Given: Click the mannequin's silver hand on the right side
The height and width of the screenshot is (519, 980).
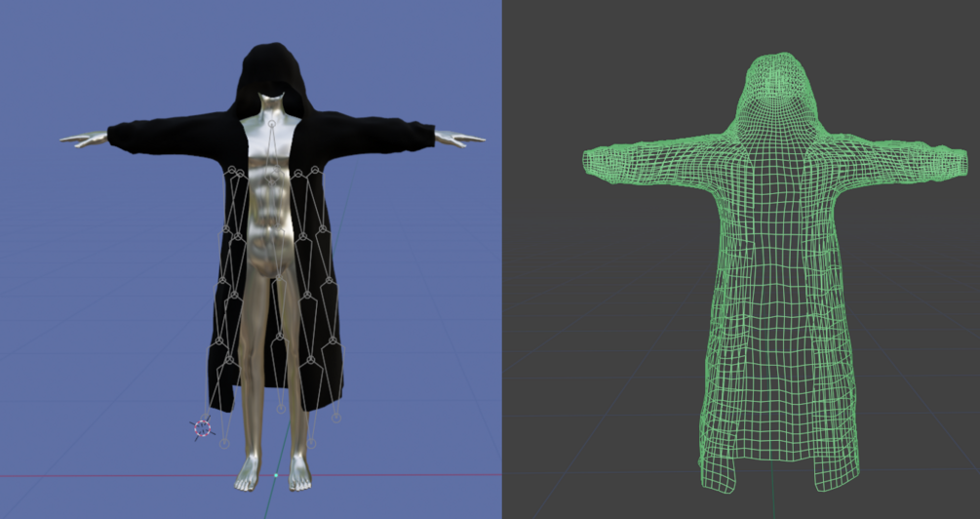Looking at the screenshot, I should pos(460,139).
